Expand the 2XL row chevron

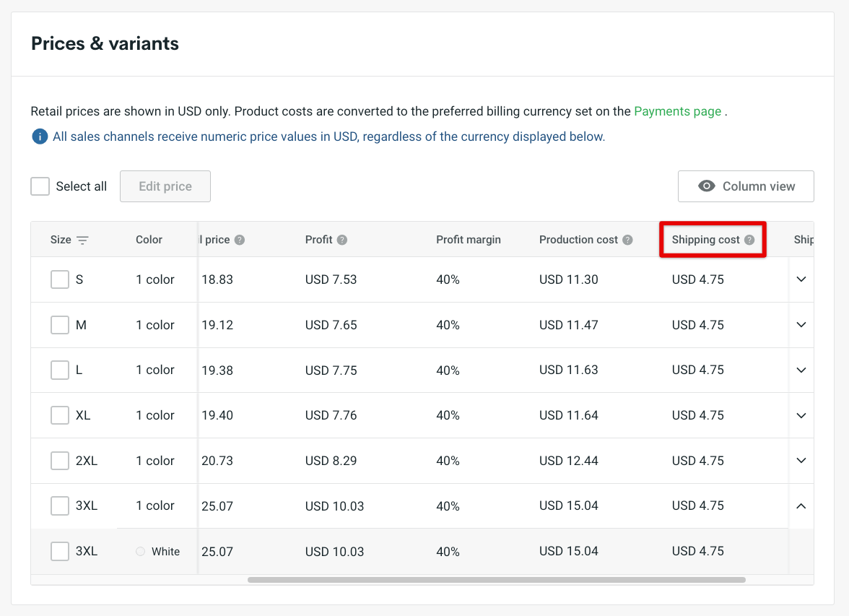(x=801, y=461)
